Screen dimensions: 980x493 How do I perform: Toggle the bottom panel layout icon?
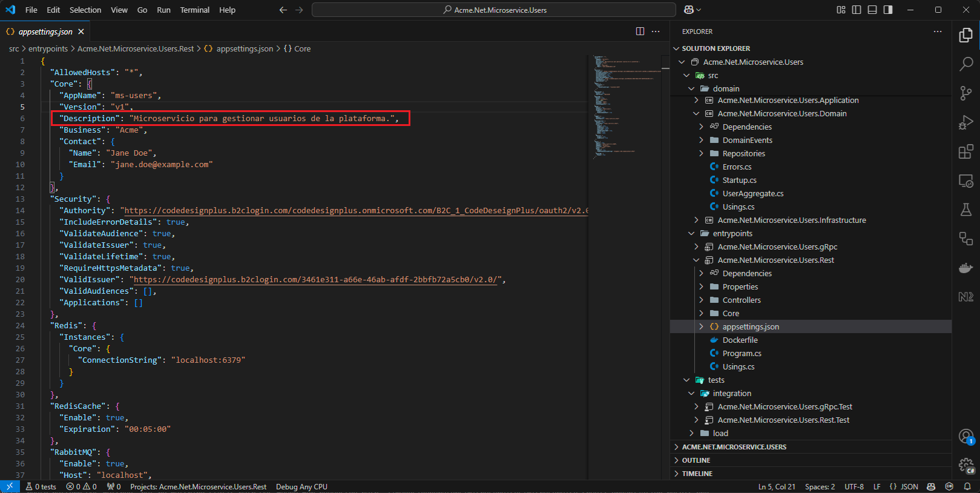(x=872, y=10)
